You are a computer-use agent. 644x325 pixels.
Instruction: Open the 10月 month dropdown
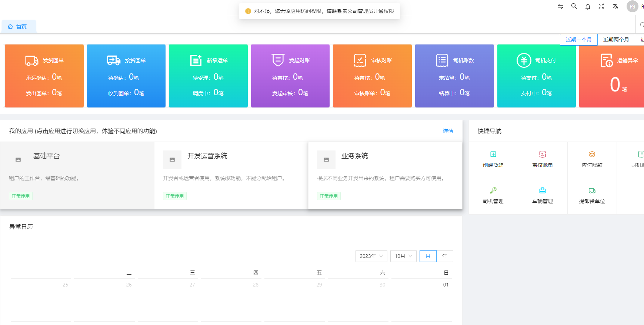tap(403, 256)
